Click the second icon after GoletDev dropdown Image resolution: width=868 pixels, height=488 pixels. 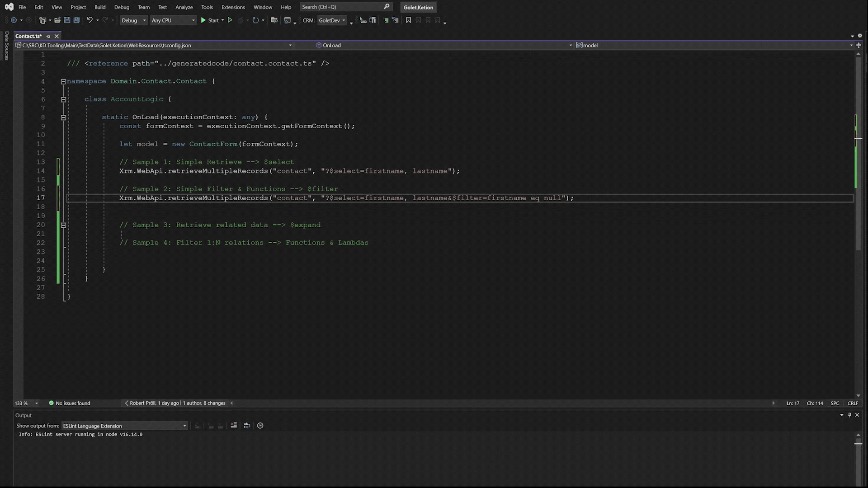[x=373, y=20]
